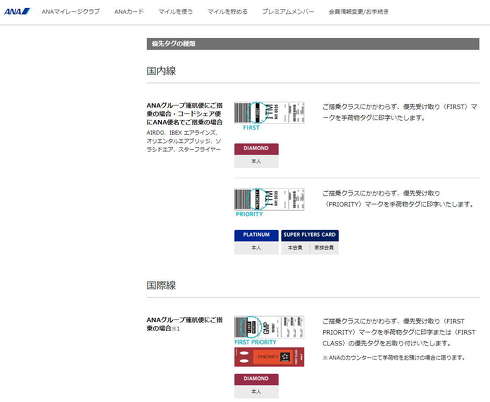Click the 本人 cell under international DIAMOND

256,392
